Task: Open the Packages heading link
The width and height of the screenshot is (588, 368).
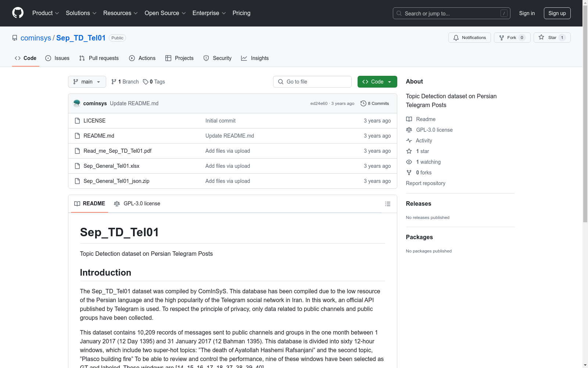Action: [x=419, y=237]
